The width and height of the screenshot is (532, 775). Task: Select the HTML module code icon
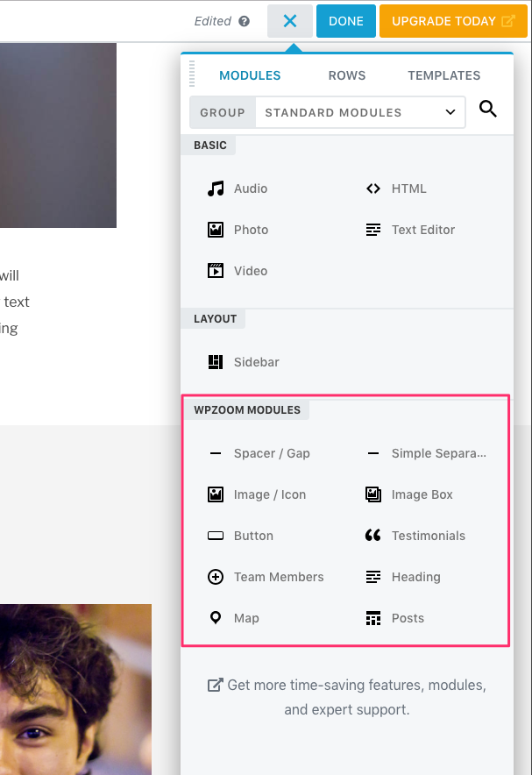(x=373, y=188)
